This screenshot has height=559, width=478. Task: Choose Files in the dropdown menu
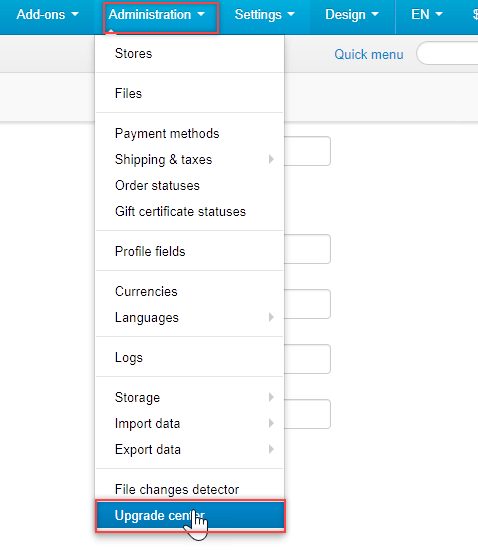[190, 93]
